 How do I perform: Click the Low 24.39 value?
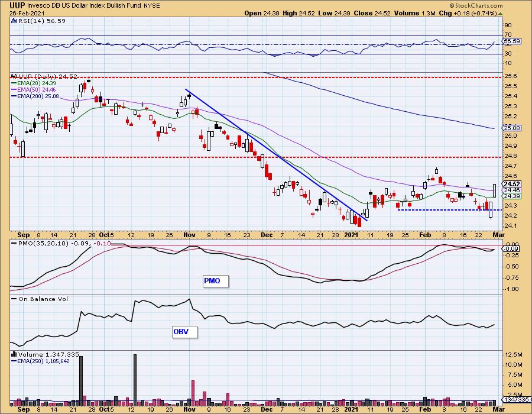pos(334,13)
